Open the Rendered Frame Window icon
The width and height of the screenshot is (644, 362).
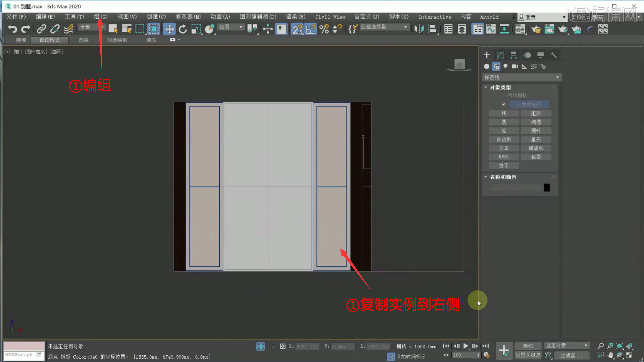coord(549,29)
